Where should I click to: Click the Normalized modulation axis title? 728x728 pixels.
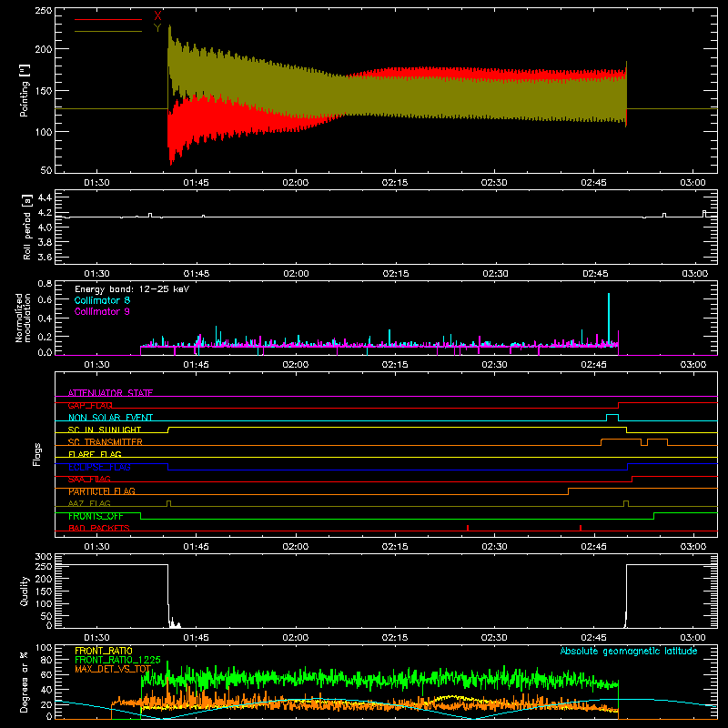[x=23, y=318]
